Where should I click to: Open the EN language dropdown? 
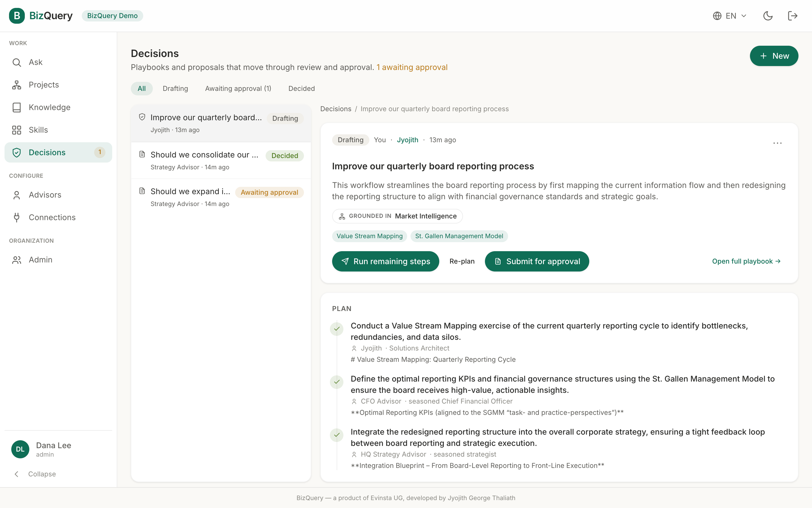coord(730,16)
